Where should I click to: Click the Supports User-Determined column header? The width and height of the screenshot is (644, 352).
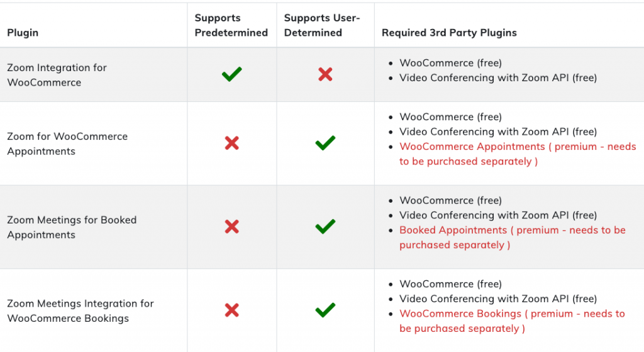click(322, 25)
